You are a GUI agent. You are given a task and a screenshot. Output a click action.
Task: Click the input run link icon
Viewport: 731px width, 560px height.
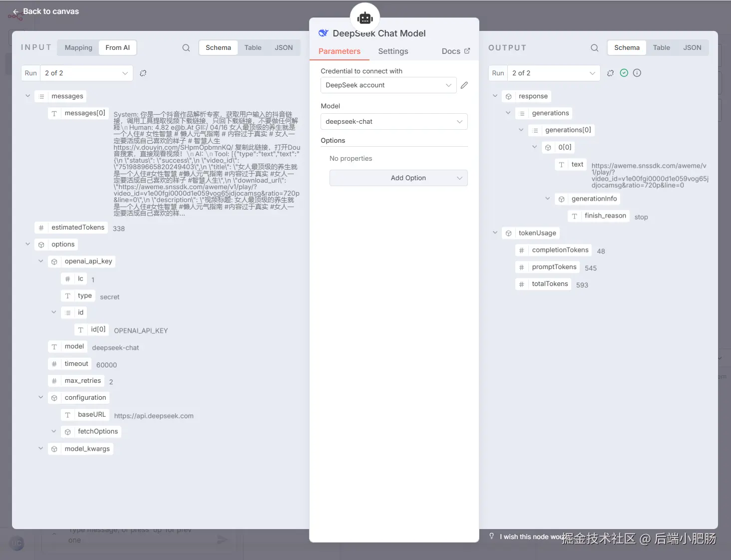(x=143, y=73)
